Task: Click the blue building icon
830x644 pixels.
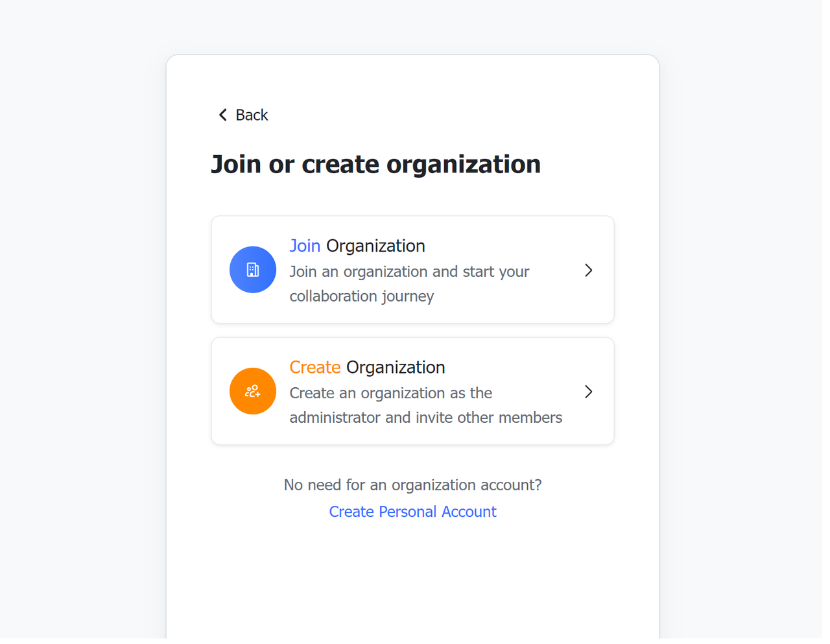Action: (x=253, y=270)
